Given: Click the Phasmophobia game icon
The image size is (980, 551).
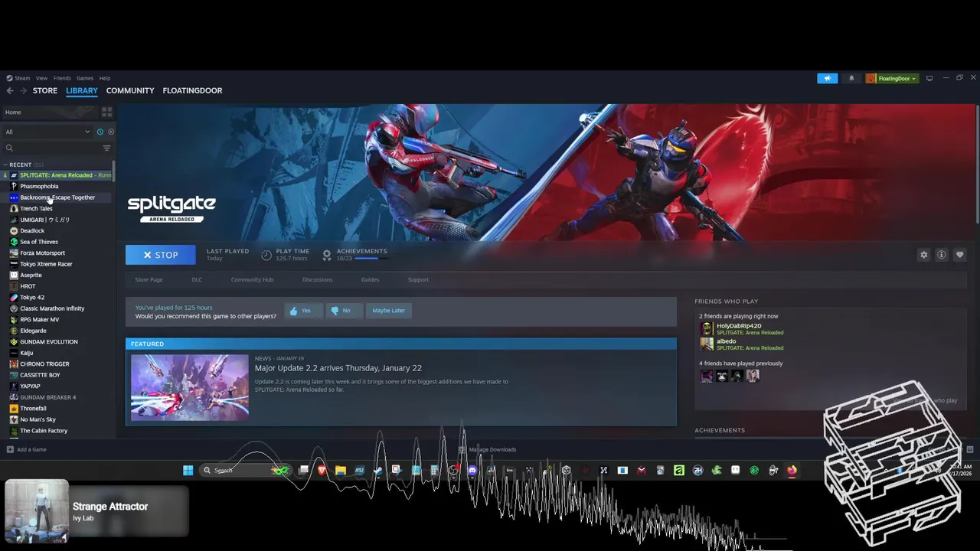Looking at the screenshot, I should (14, 186).
